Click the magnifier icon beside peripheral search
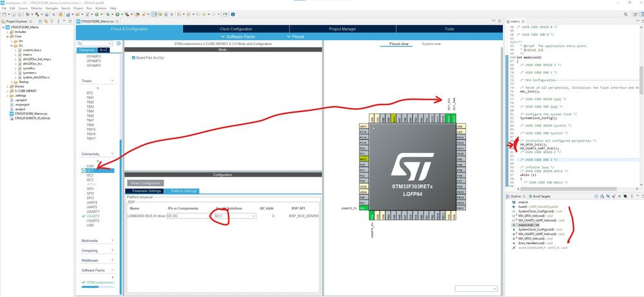 tap(80, 43)
